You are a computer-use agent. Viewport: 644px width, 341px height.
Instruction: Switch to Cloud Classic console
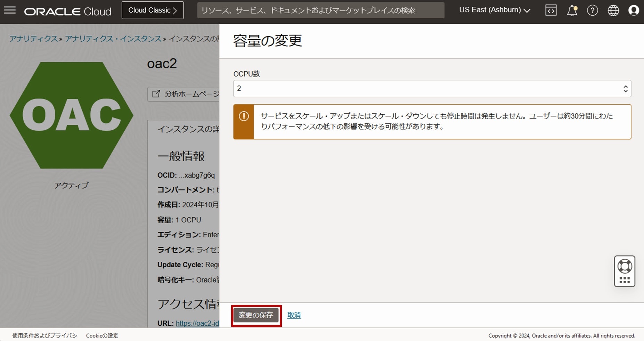tap(153, 10)
